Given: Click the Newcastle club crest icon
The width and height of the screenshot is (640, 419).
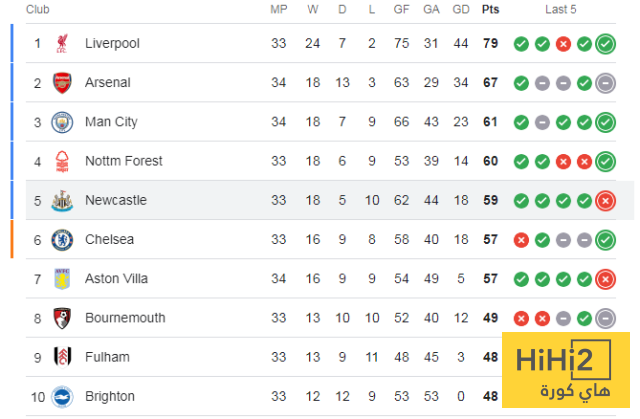Looking at the screenshot, I should pyautogui.click(x=63, y=200).
